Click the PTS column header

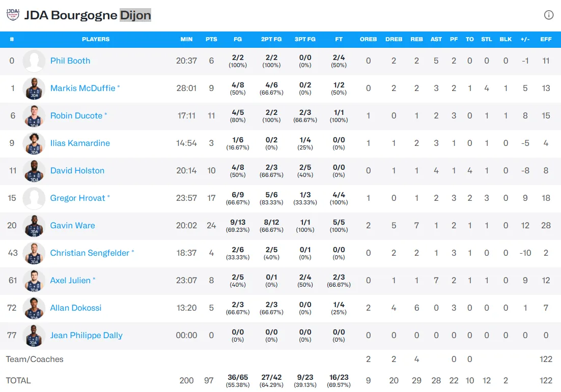[x=211, y=39]
